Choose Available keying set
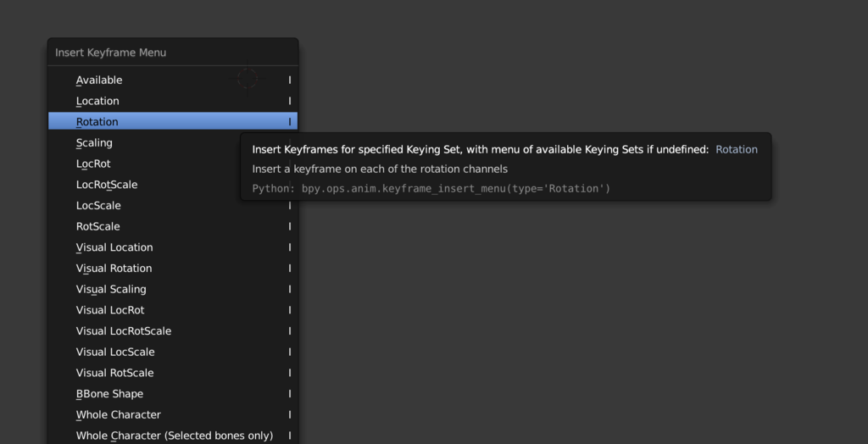 click(173, 80)
